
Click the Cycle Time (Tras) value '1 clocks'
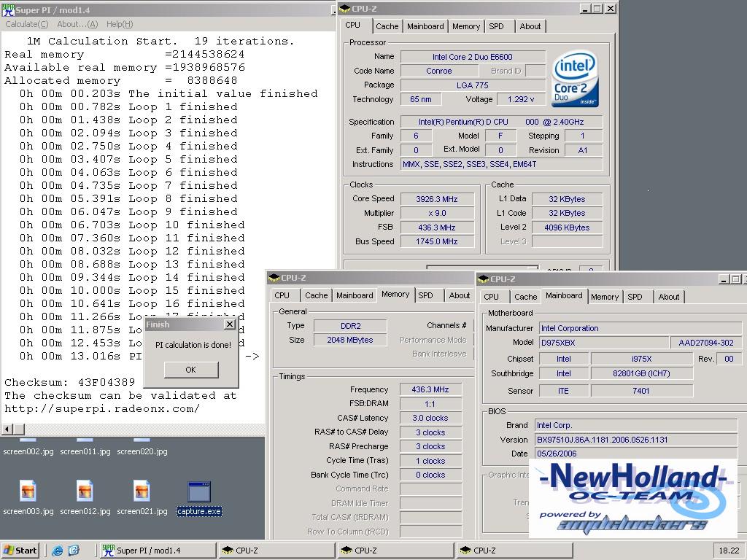pyautogui.click(x=430, y=461)
